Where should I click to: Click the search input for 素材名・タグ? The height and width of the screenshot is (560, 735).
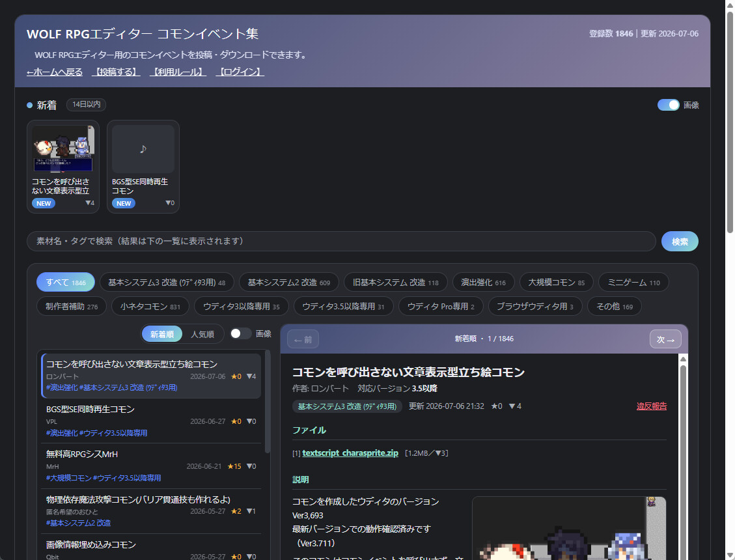pyautogui.click(x=340, y=241)
